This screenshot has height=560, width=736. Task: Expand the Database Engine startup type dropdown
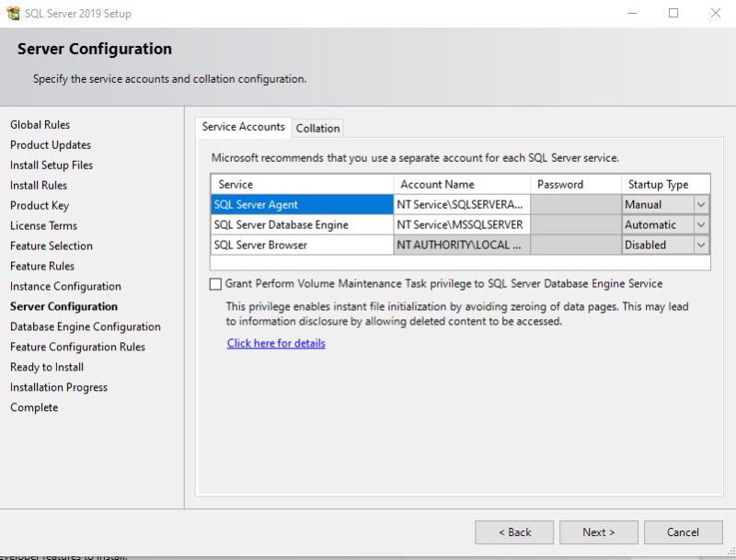pos(703,224)
